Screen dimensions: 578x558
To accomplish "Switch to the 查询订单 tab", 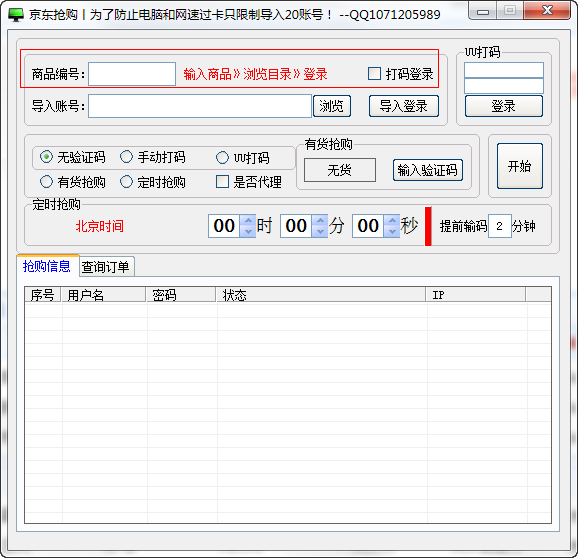I will point(107,267).
